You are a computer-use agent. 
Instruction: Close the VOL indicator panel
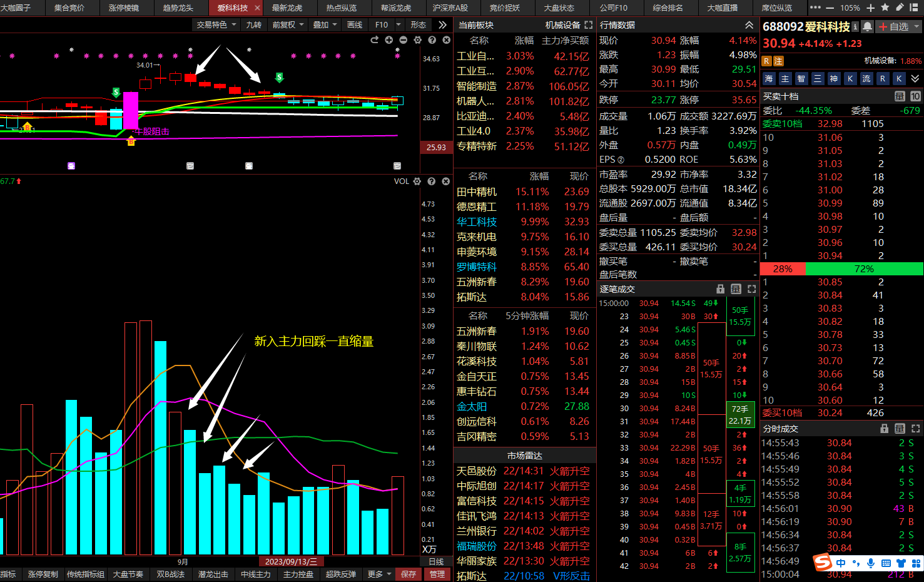point(445,181)
